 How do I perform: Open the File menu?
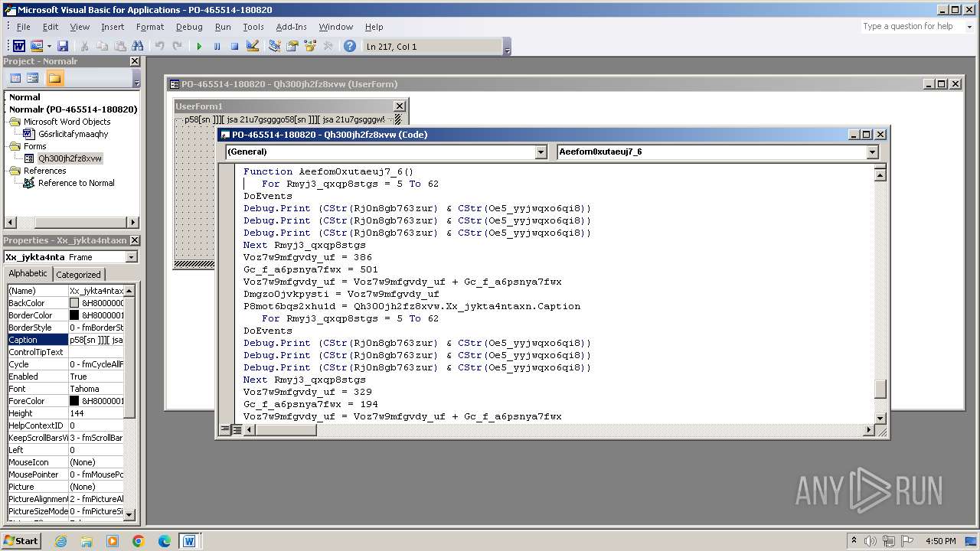(x=24, y=27)
